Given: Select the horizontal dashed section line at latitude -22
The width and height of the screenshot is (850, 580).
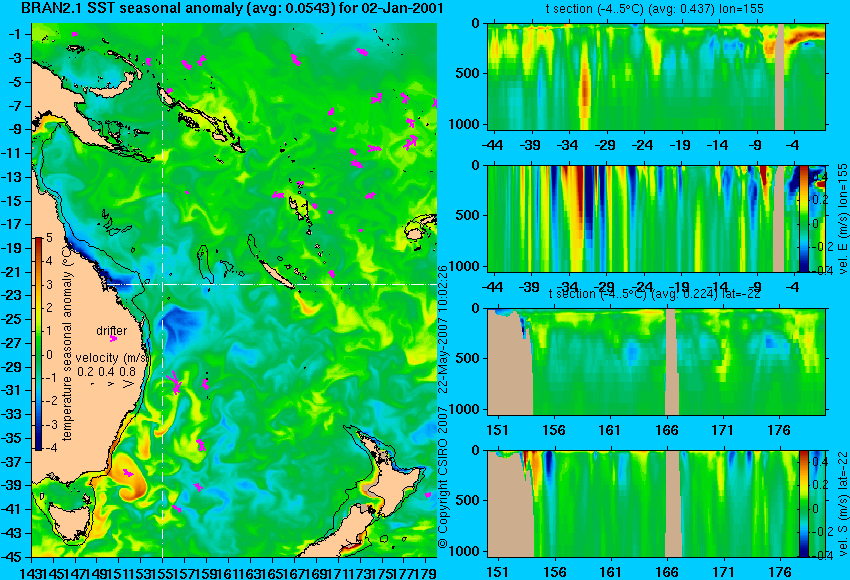Looking at the screenshot, I should 271,284.
